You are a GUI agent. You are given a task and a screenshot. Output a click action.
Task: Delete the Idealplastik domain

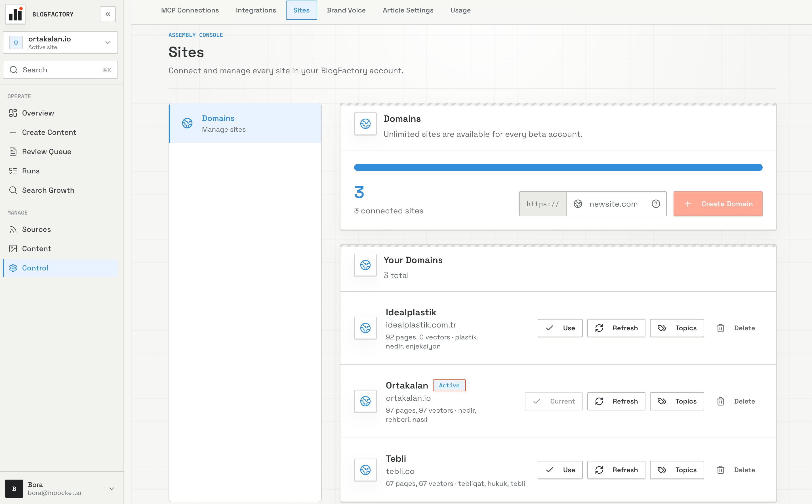[x=735, y=328]
